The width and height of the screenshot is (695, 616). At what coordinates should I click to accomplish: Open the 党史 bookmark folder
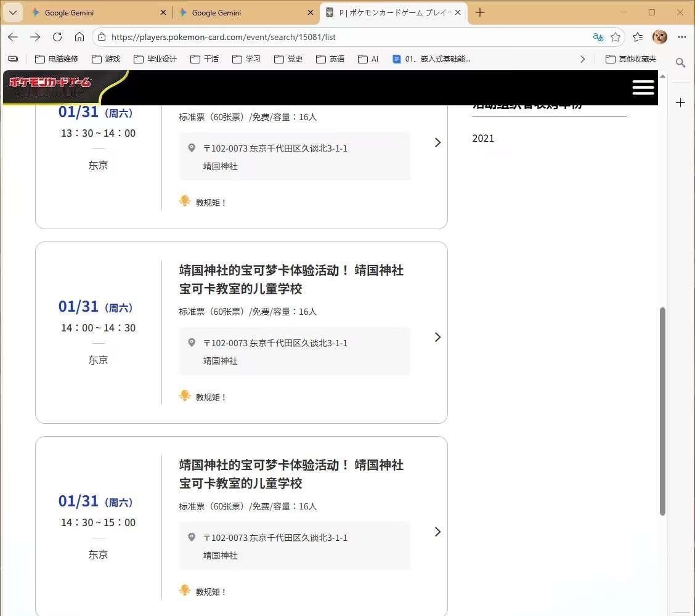288,59
